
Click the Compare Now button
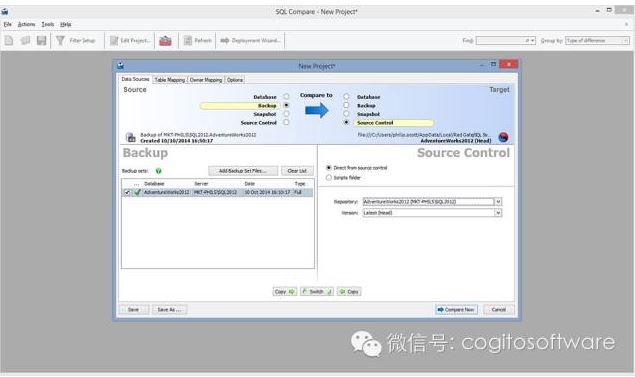[456, 310]
